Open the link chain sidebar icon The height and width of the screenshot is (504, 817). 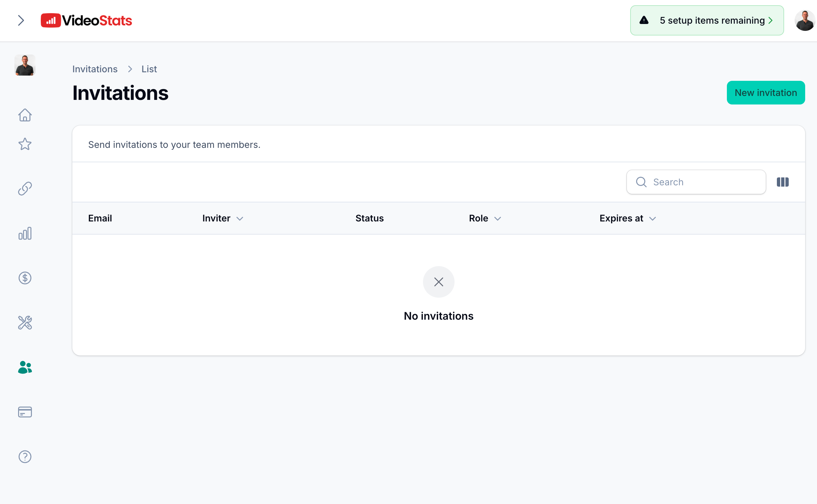click(25, 189)
